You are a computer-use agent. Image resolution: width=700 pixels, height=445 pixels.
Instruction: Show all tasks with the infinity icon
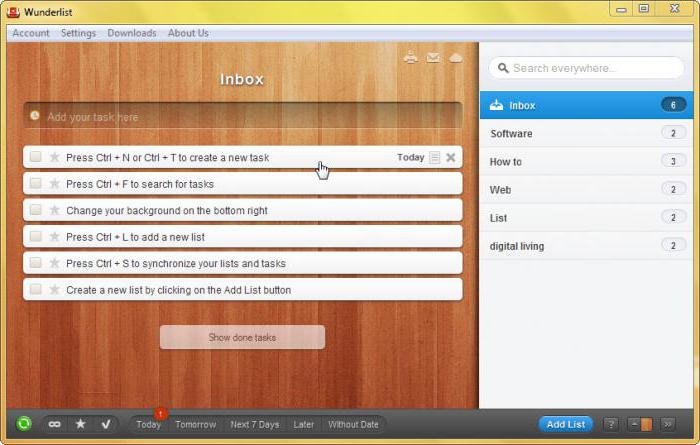[x=54, y=424]
